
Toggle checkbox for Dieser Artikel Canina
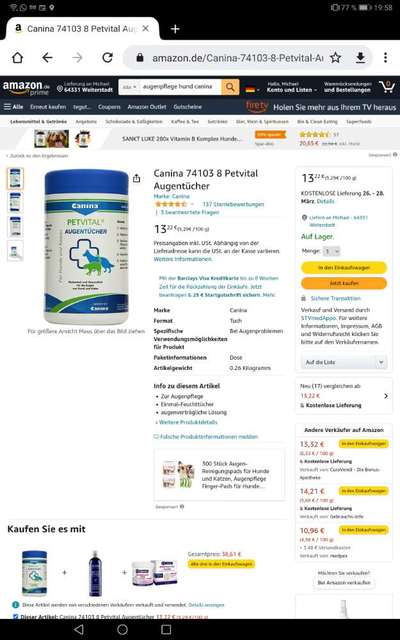(x=16, y=616)
